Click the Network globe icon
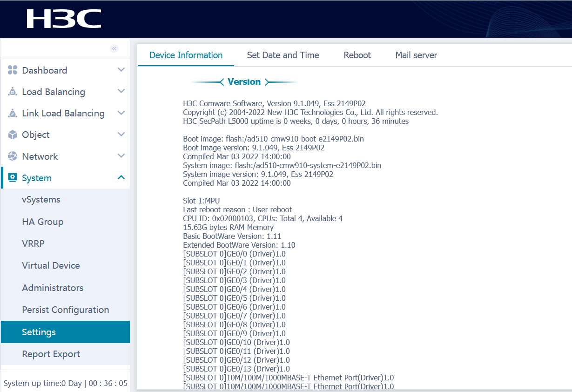 (13, 156)
